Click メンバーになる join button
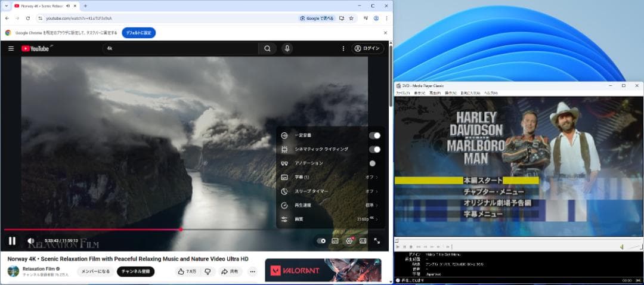Screen dimensions: 644x285 95,271
